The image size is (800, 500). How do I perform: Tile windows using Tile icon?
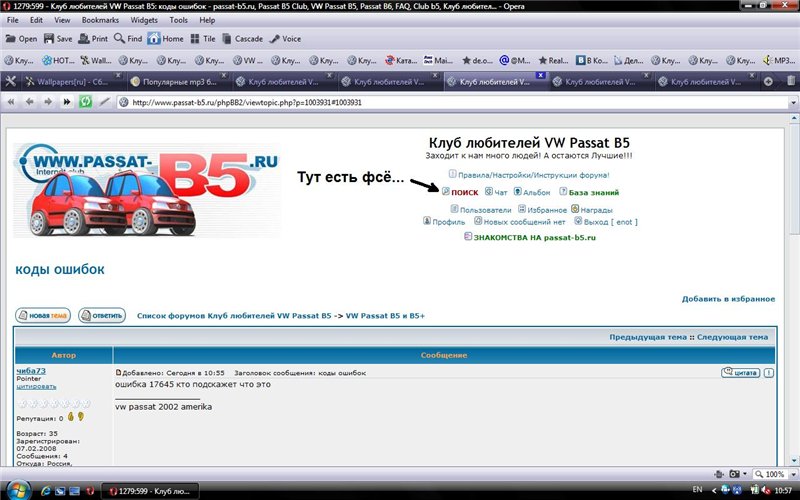pos(203,39)
